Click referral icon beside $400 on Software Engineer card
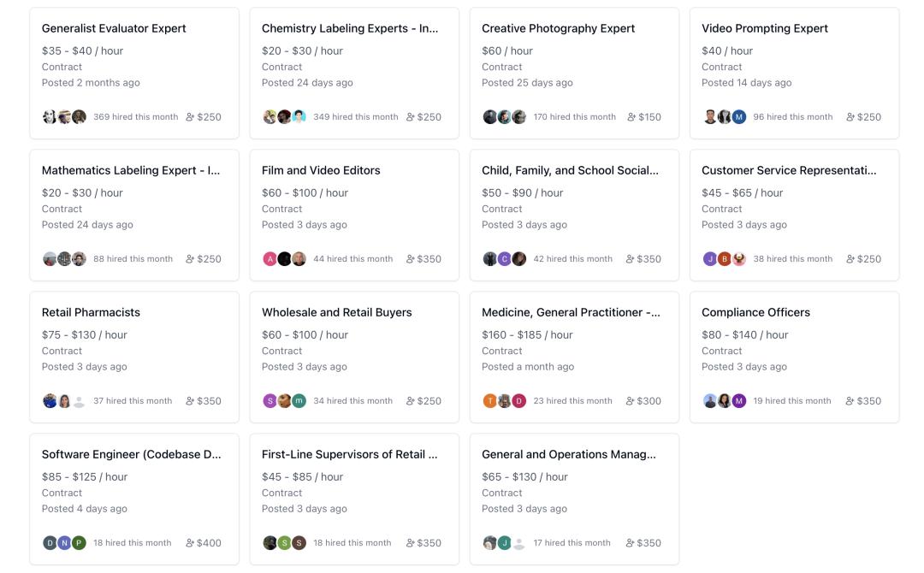 [x=191, y=543]
